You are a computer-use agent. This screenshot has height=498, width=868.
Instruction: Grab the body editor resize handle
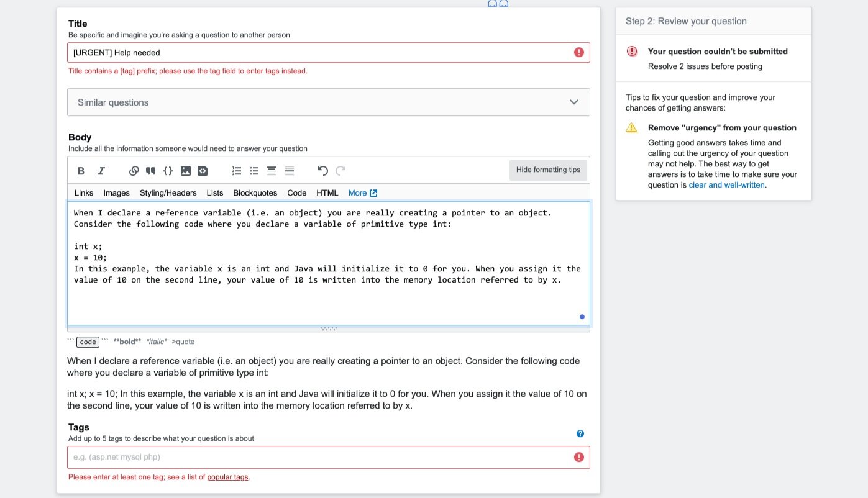[x=329, y=328]
